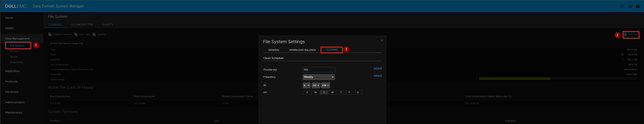The image size is (644, 124).
Task: Open the help question mark icon
Action: click(637, 6)
